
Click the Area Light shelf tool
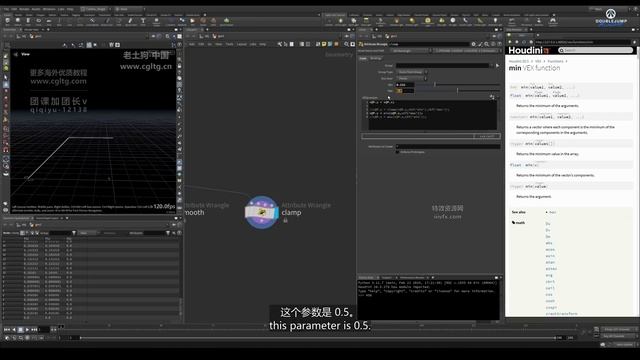(366, 21)
